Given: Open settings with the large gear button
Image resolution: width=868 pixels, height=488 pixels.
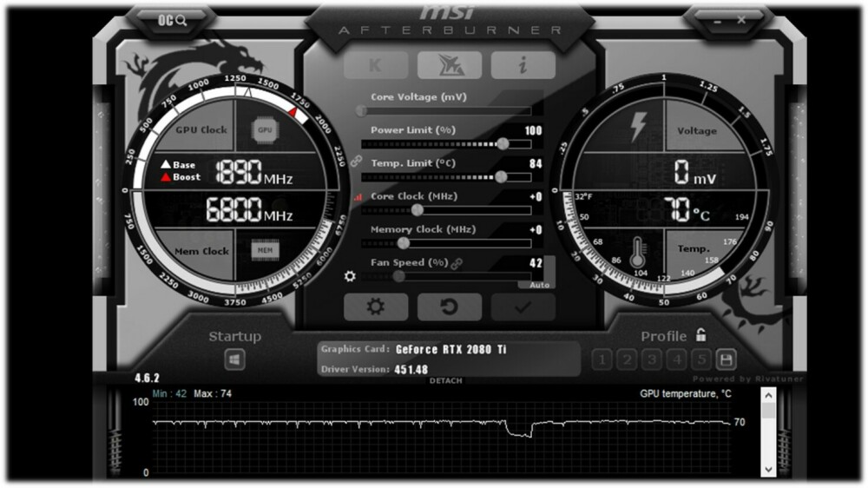Looking at the screenshot, I should 376,307.
